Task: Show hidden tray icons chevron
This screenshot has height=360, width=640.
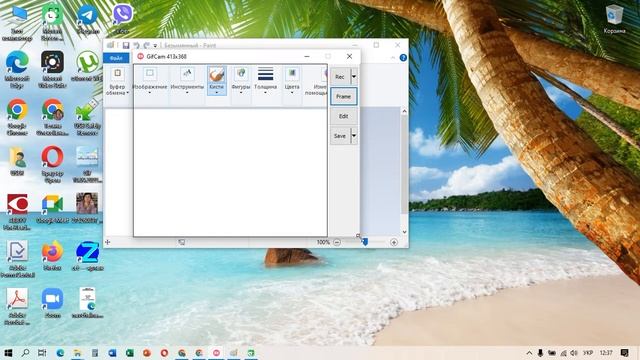Action: click(529, 353)
